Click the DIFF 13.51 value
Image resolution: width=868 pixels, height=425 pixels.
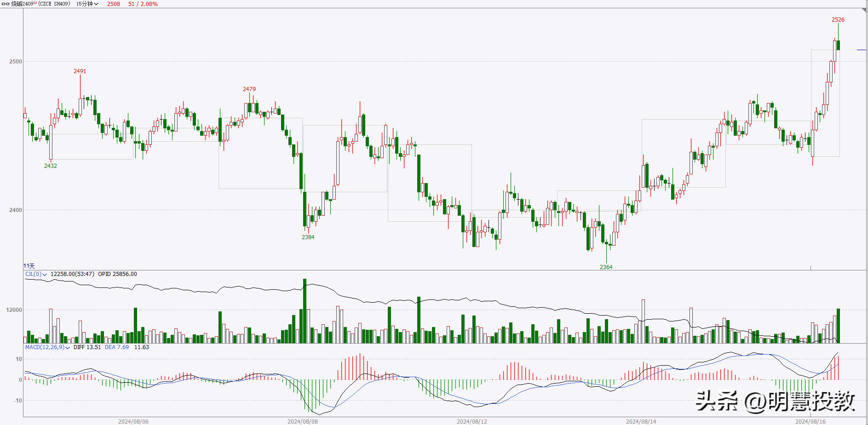(87, 347)
